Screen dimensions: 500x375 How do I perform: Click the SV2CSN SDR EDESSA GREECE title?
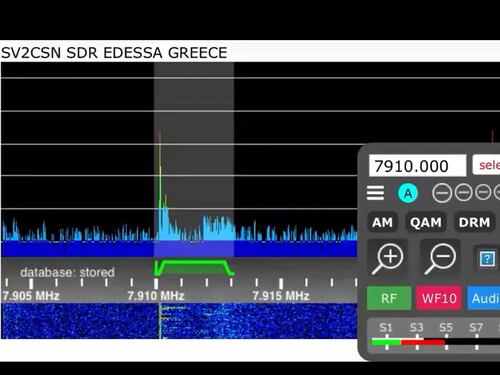[x=114, y=53]
